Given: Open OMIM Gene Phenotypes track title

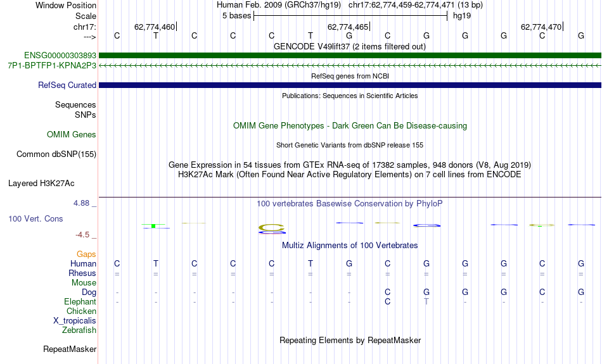Looking at the screenshot, I should 350,126.
